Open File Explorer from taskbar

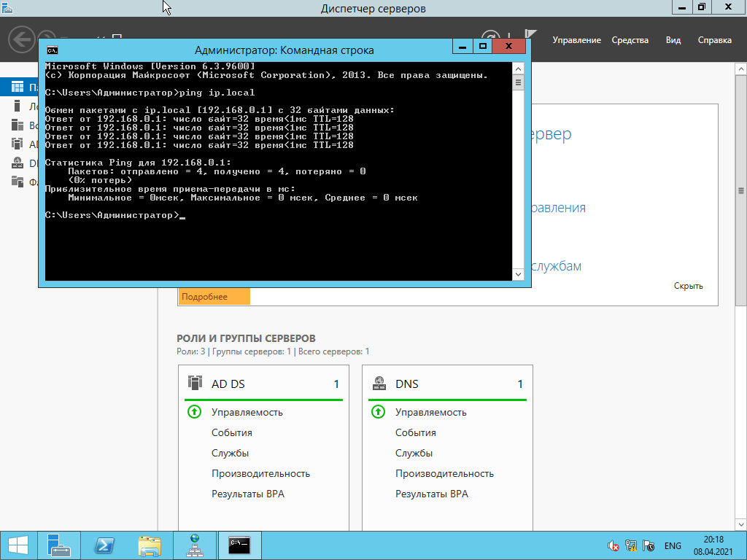pos(150,545)
